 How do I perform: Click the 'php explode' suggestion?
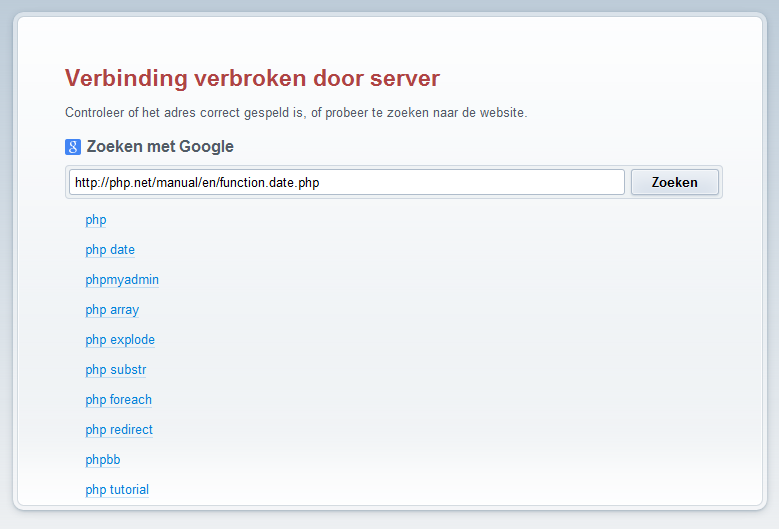[120, 340]
